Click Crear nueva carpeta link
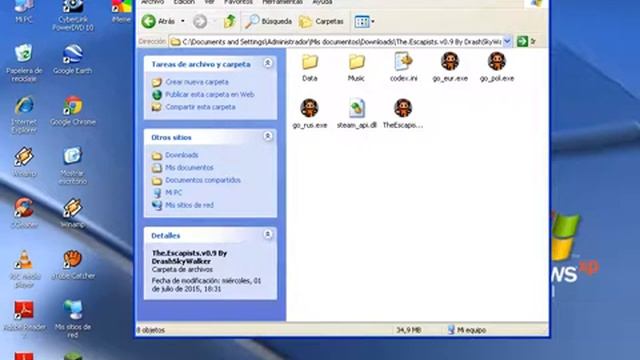 click(197, 82)
